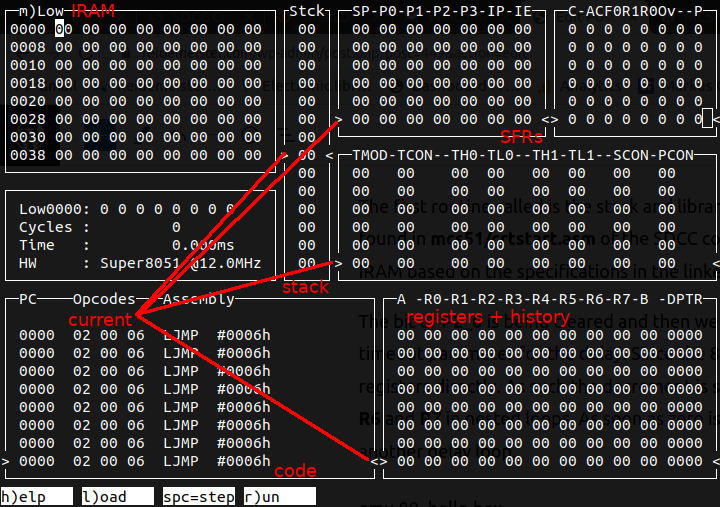Click the red 'registers + history' label

(x=488, y=317)
